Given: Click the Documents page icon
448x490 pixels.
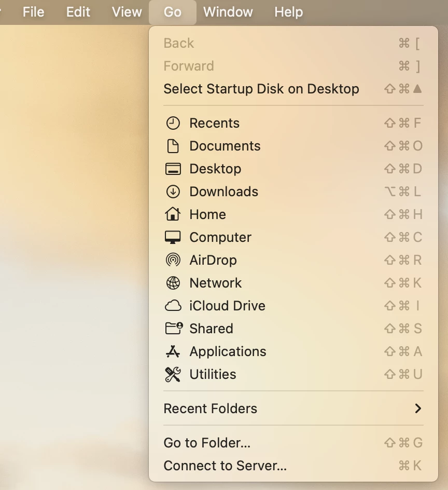Looking at the screenshot, I should pos(173,146).
